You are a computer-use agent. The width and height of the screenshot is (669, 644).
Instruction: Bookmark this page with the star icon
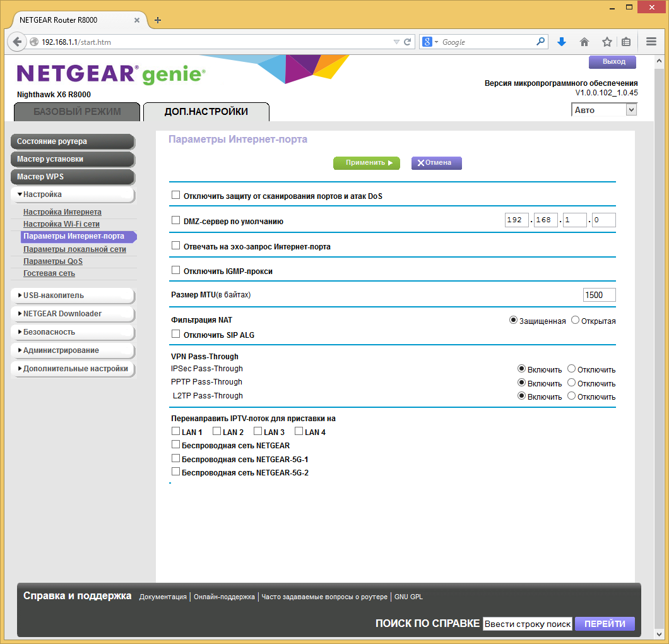coord(607,42)
